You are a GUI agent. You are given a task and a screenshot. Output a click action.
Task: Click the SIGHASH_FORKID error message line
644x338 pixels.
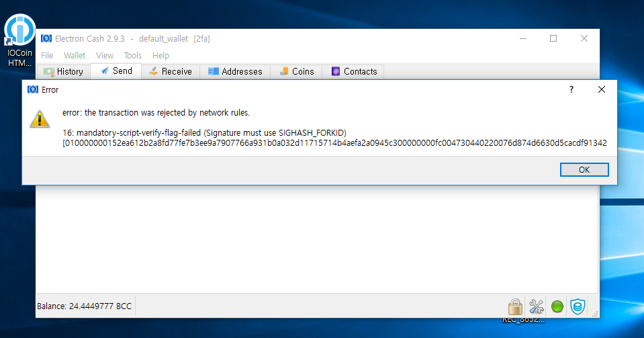(x=205, y=133)
